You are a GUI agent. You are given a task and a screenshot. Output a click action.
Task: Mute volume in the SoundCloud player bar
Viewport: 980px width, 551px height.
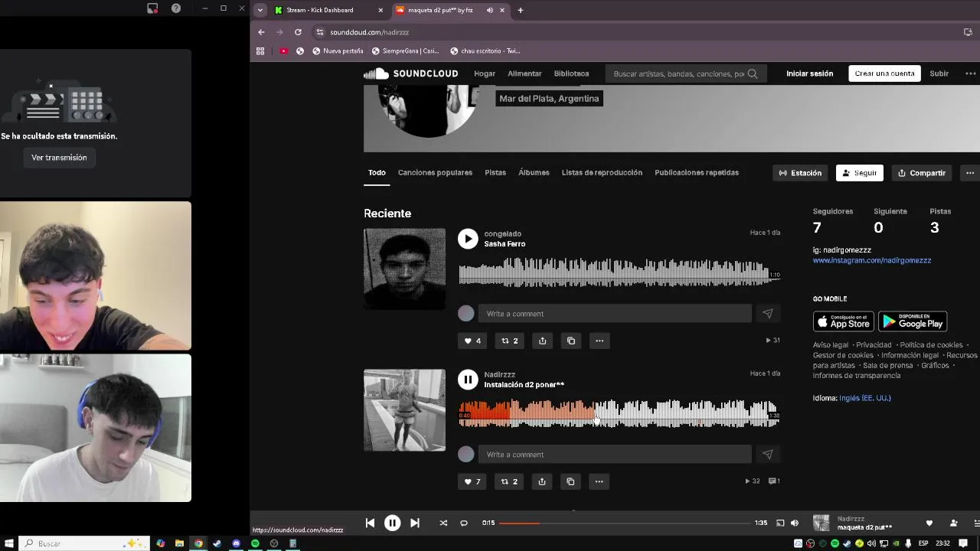click(795, 523)
